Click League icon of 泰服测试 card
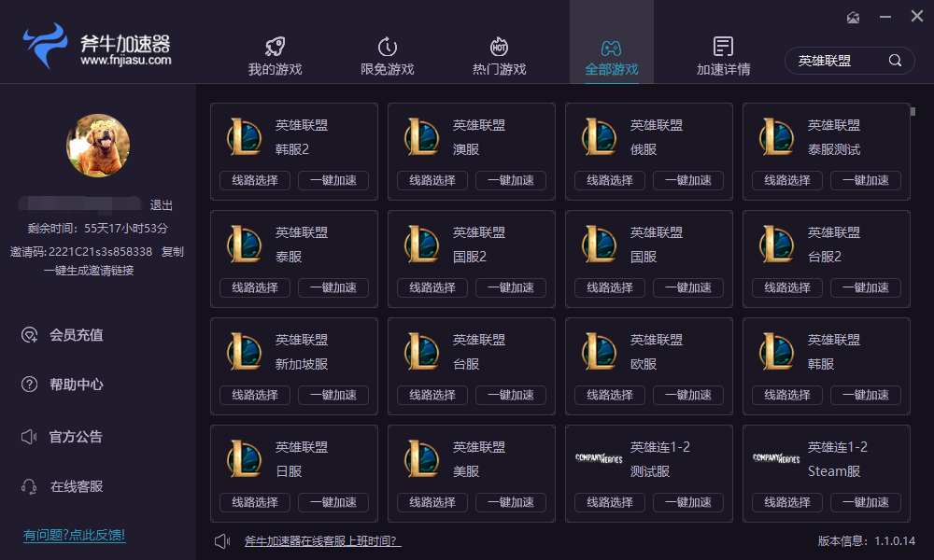The image size is (934, 560). [x=777, y=136]
